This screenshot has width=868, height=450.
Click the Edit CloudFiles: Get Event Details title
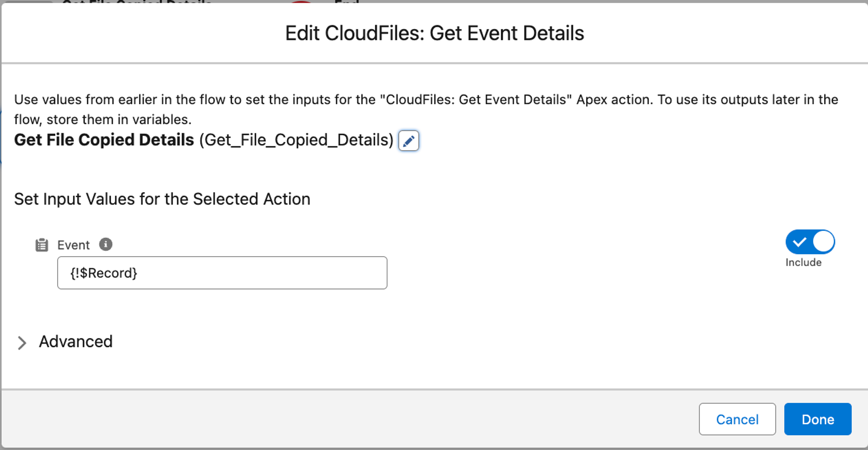(x=434, y=33)
